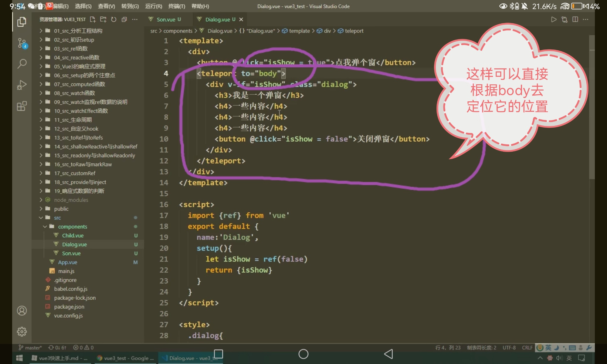The width and height of the screenshot is (607, 364).
Task: Switch to the Son.vue editor tab
Action: tap(166, 19)
